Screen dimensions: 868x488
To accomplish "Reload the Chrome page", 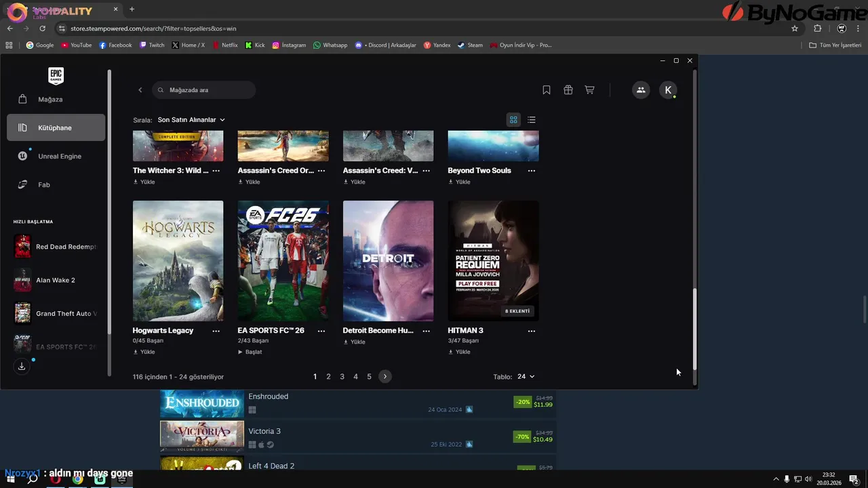I will [42, 28].
